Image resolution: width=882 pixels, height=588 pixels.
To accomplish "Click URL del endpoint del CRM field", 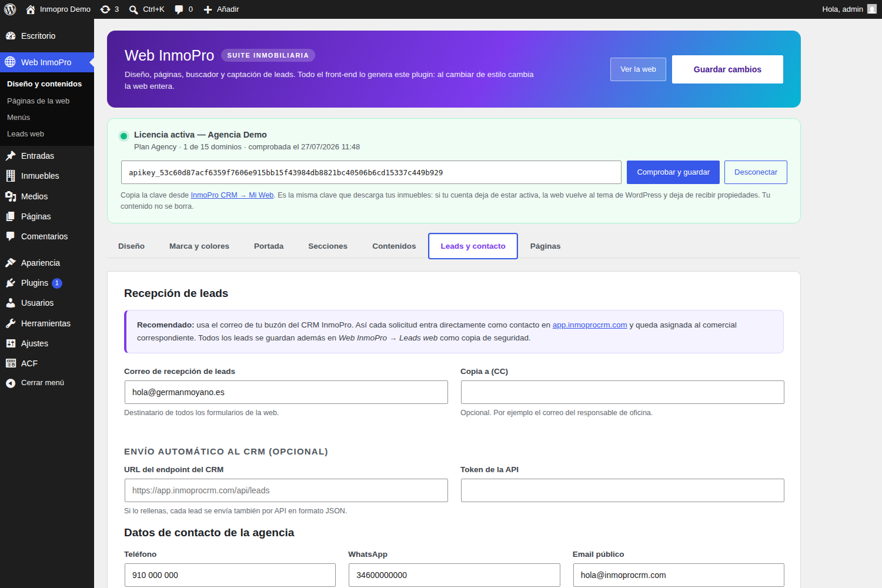I will tap(286, 490).
